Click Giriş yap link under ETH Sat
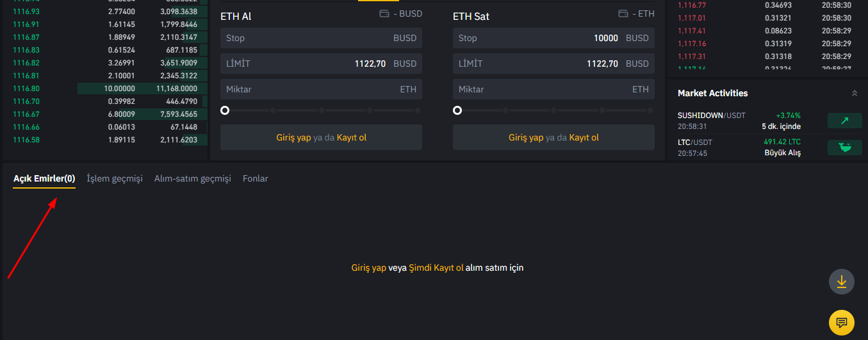 526,137
